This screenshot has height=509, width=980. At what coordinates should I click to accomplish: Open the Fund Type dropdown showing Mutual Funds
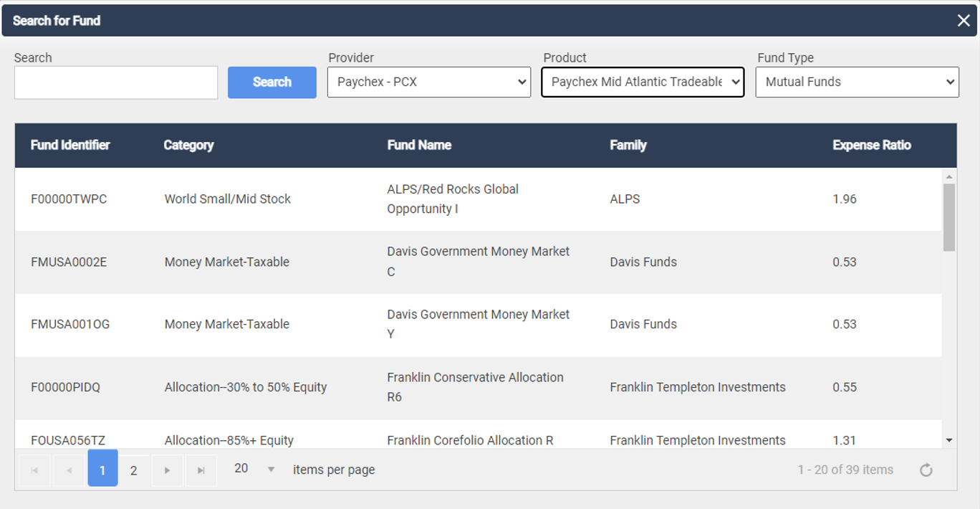click(x=857, y=82)
